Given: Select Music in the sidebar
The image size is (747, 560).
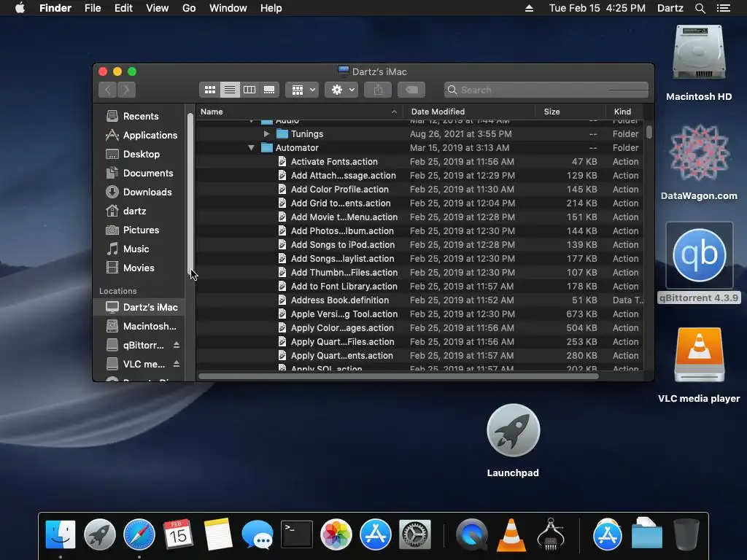Looking at the screenshot, I should tap(138, 249).
